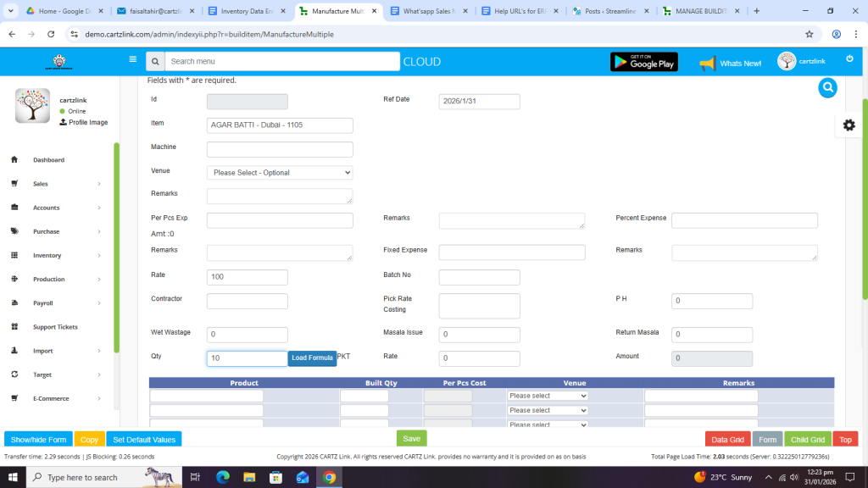
Task: Bookmark this page with star icon
Action: (x=809, y=34)
